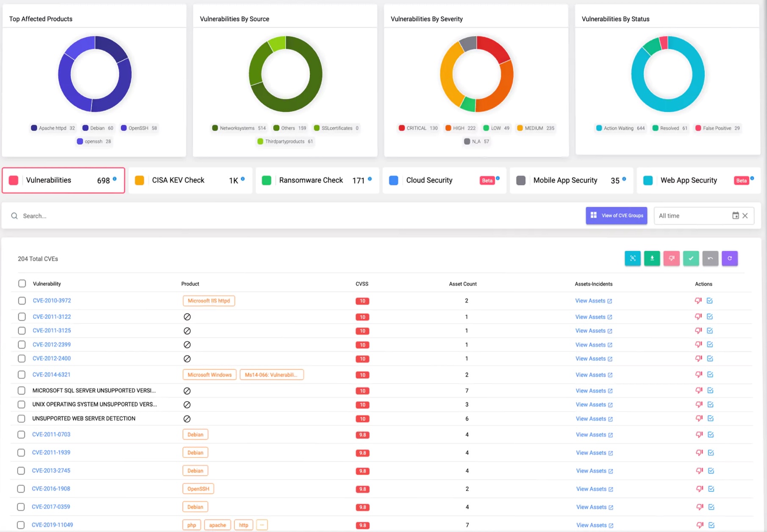Click the Top Affected Products donut chart
The image size is (767, 532).
[x=94, y=74]
